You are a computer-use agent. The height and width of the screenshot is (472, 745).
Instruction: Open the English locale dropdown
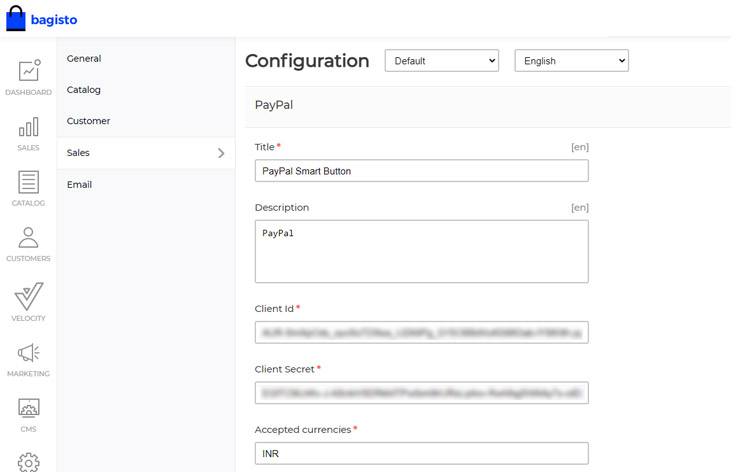572,61
